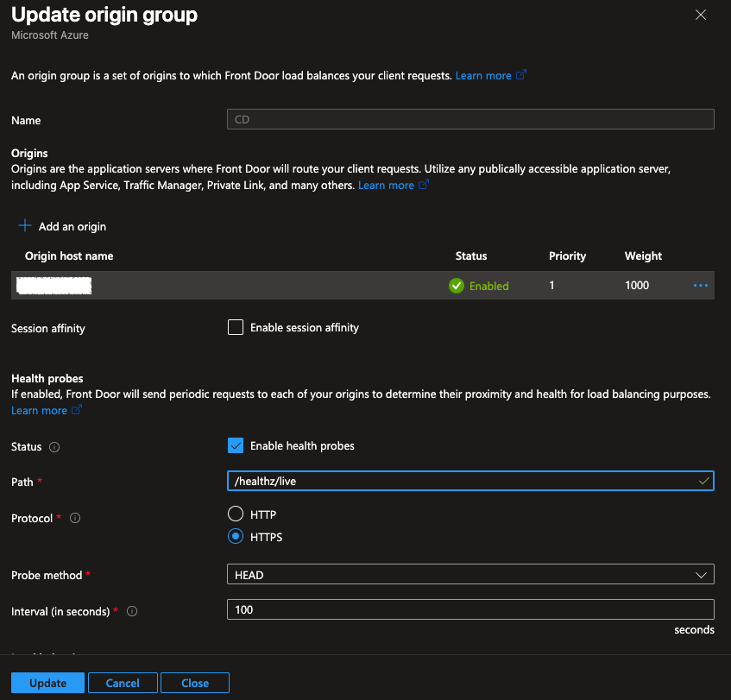This screenshot has width=731, height=700.
Task: Open Learn more link about Origins
Action: (386, 186)
